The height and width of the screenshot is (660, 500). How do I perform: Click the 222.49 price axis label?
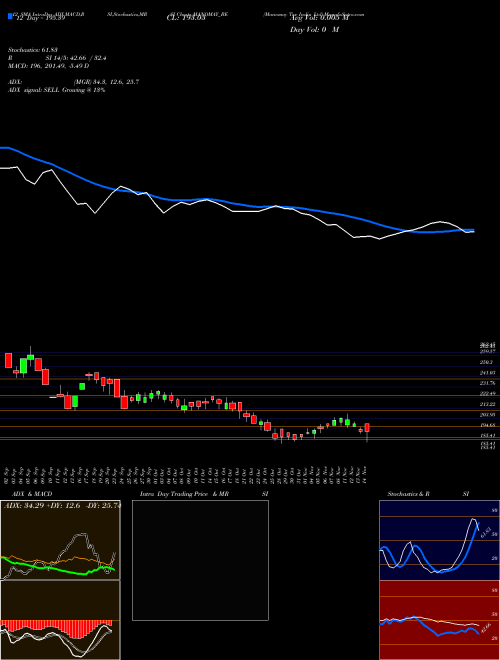(487, 394)
